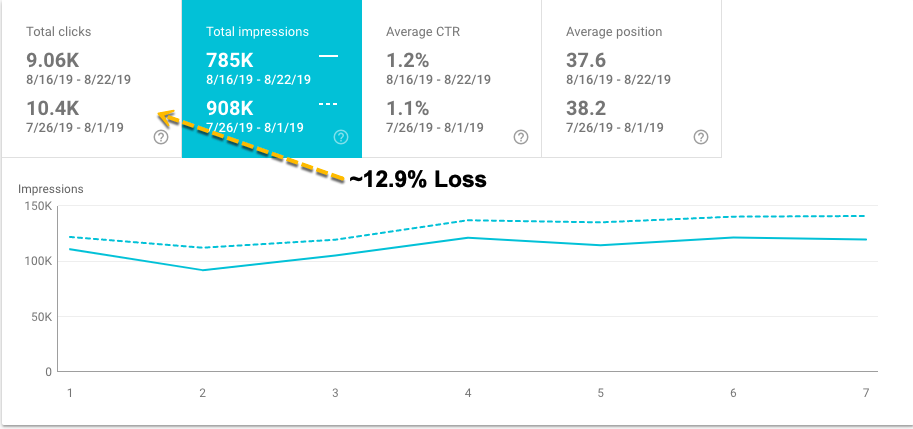The image size is (913, 429).
Task: Click the 10.4K previous clicks value
Action: click(52, 108)
